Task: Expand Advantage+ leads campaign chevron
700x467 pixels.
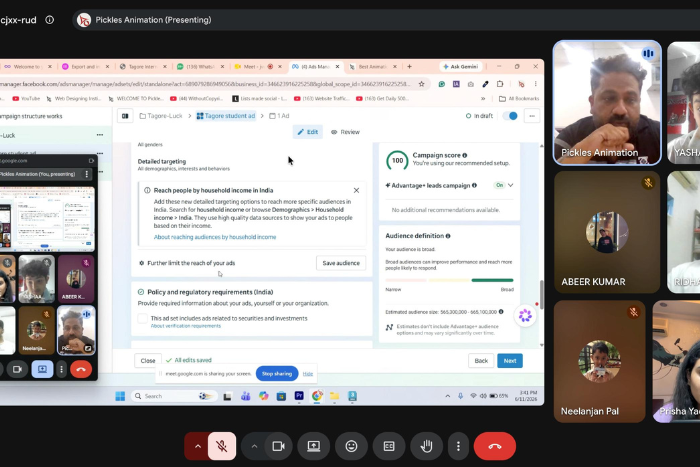Action: tap(510, 185)
